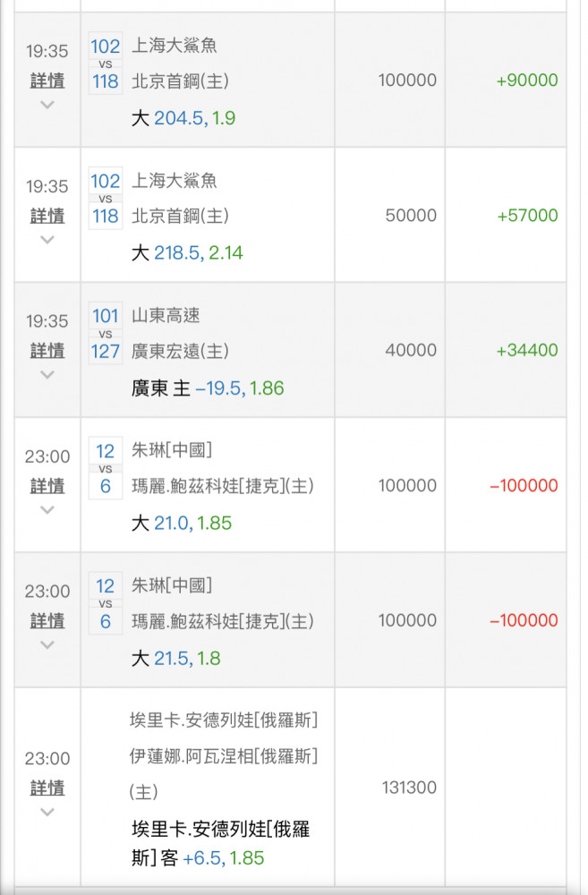The width and height of the screenshot is (588, 895).
Task: Open 詳情 link for Shanghai 218.5 bet
Action: (x=47, y=216)
